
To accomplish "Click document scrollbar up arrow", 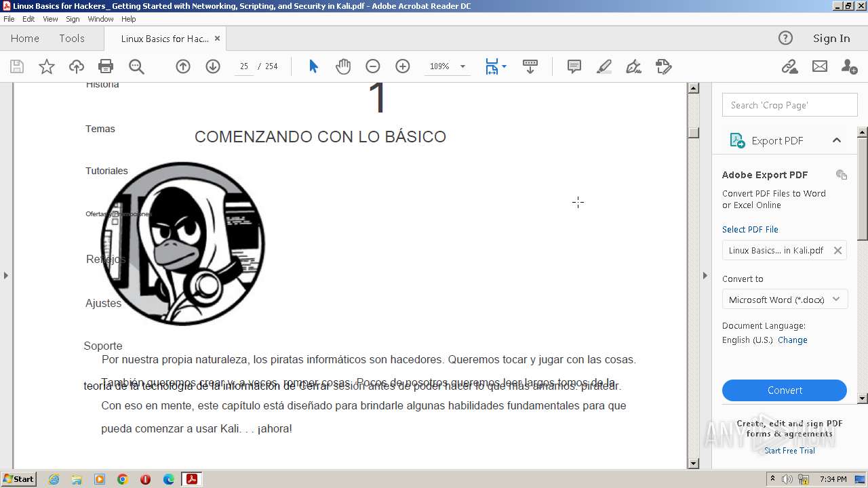I will pyautogui.click(x=693, y=88).
